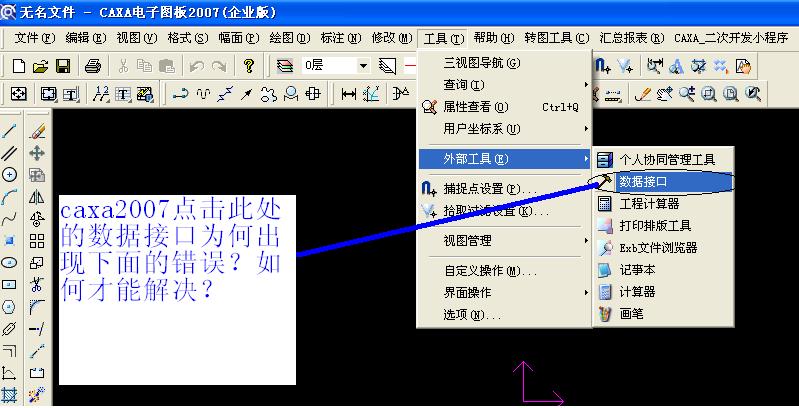This screenshot has height=408, width=799.
Task: Launch 画笔 from the submenu
Action: click(663, 314)
